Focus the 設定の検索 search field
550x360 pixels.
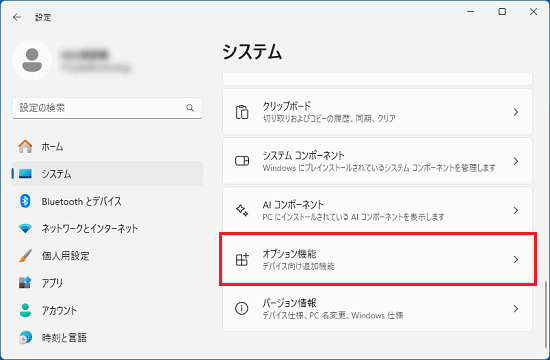tap(107, 108)
